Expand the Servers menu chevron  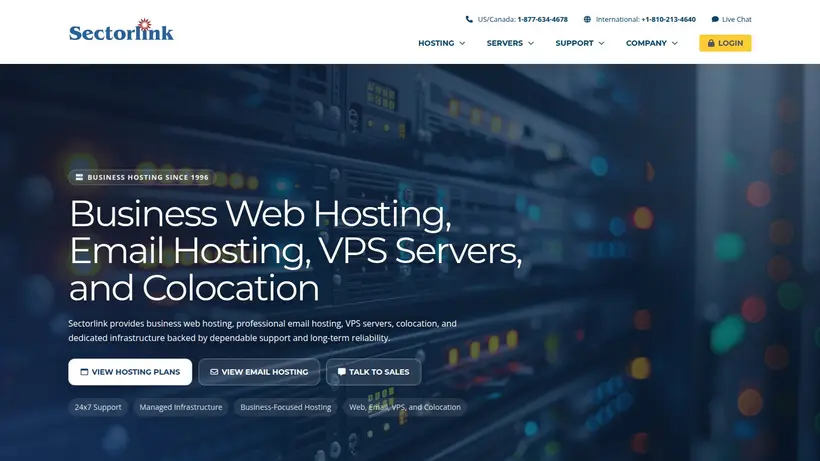[531, 43]
